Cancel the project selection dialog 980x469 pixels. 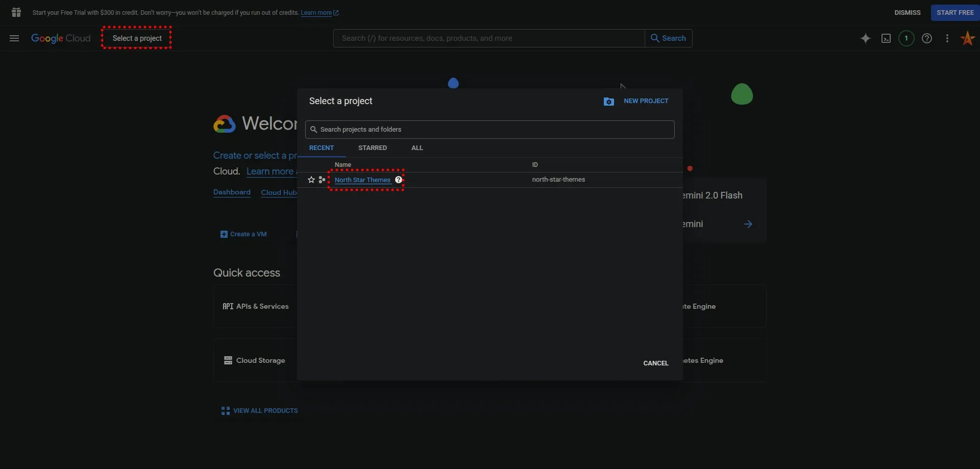click(656, 363)
